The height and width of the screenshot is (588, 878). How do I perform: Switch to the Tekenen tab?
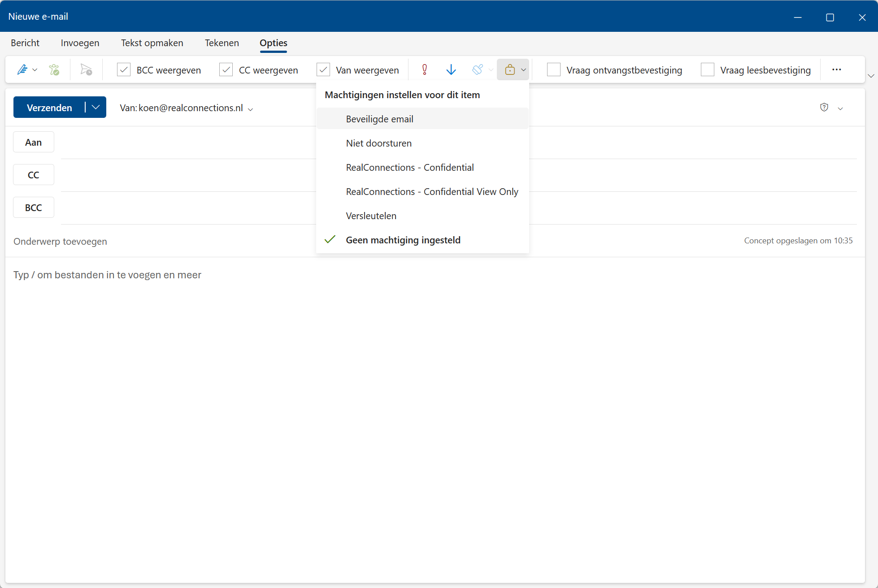222,43
